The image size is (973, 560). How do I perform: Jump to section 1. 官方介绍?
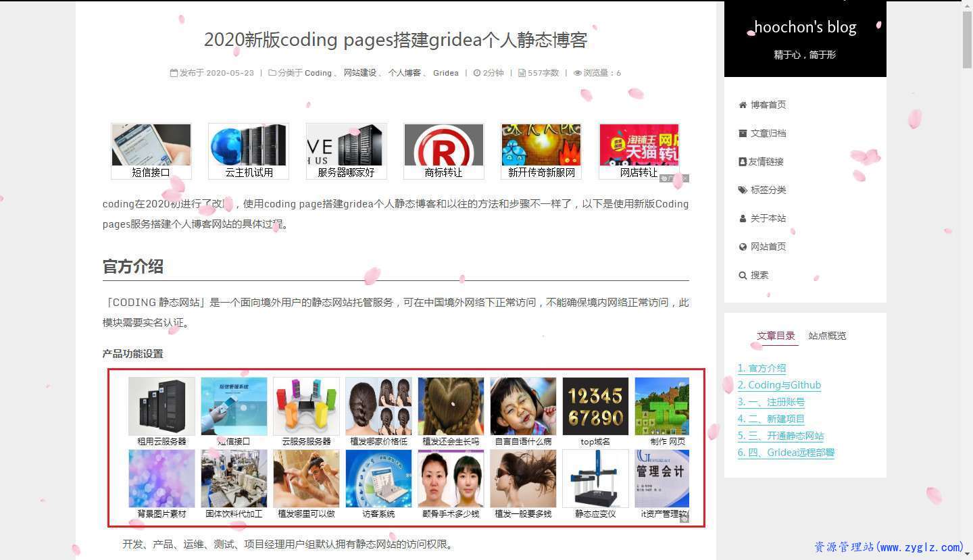tap(762, 368)
